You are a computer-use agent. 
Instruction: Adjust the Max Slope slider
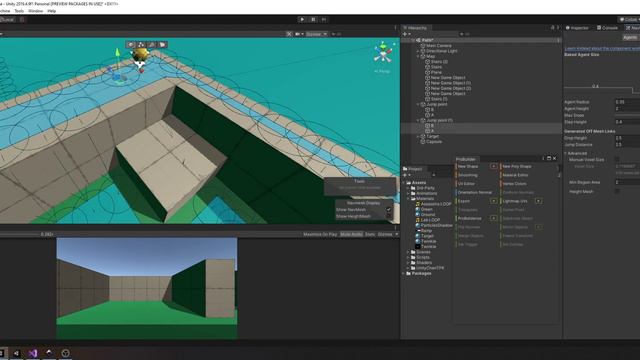point(627,116)
